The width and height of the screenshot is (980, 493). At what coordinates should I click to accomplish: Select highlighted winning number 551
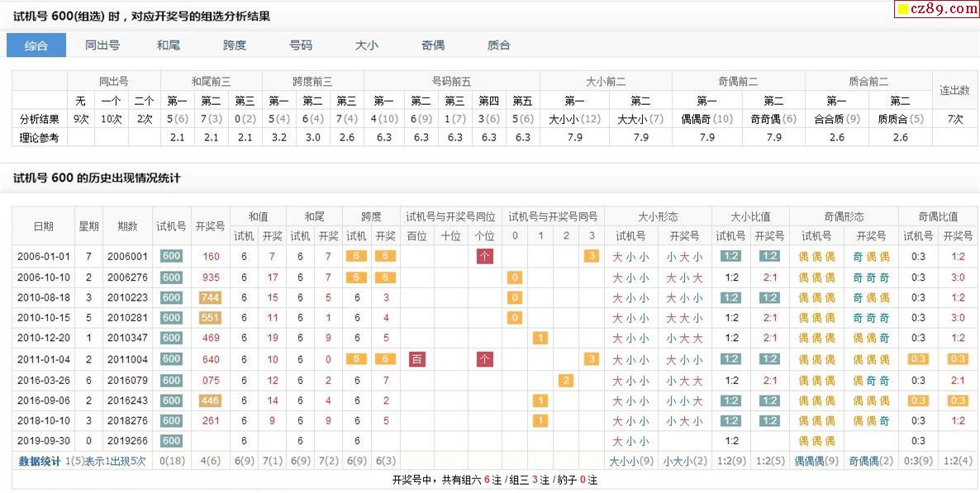click(x=211, y=318)
